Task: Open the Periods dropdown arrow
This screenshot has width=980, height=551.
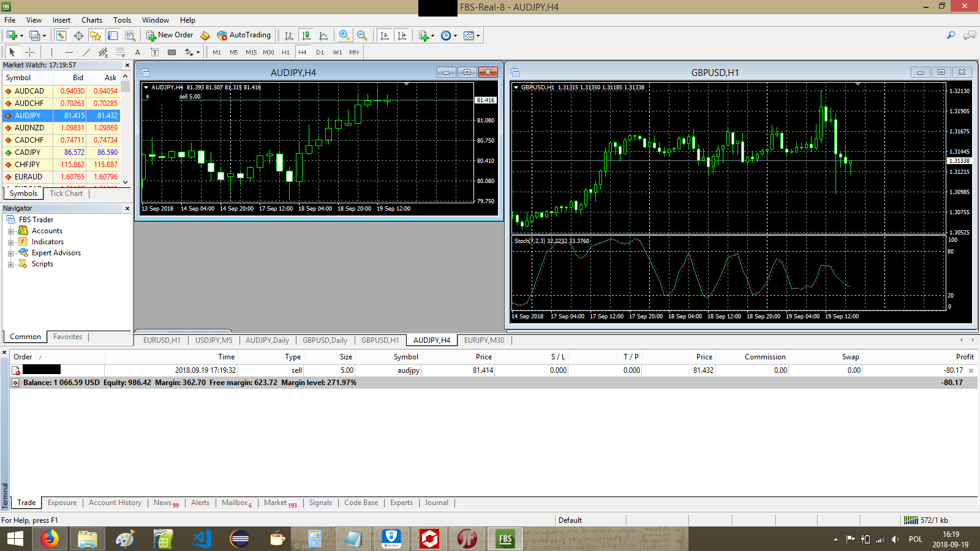Action: pos(455,36)
